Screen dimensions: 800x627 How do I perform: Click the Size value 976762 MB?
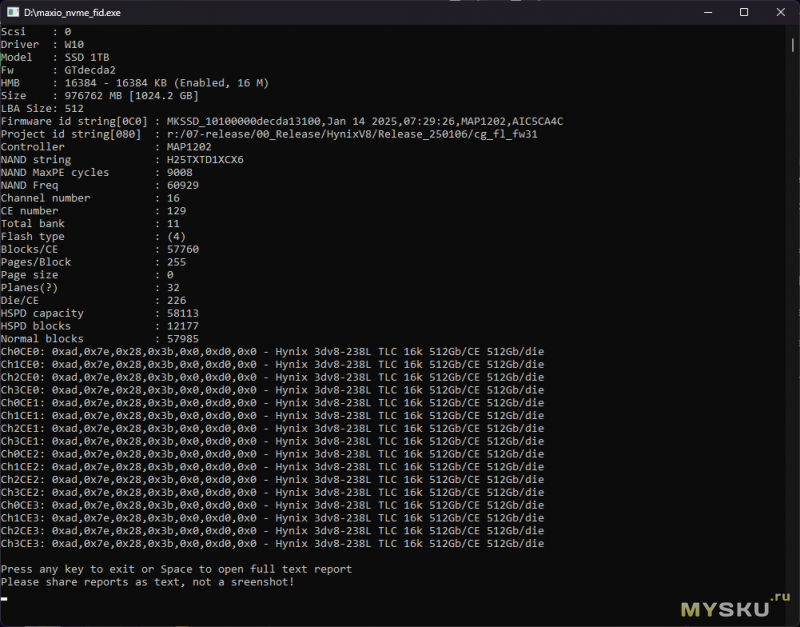click(x=93, y=95)
